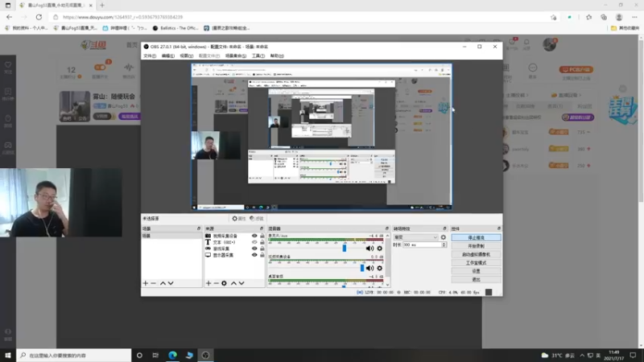Click the 开始录制 start recording button
This screenshot has height=362, width=644.
click(x=476, y=246)
